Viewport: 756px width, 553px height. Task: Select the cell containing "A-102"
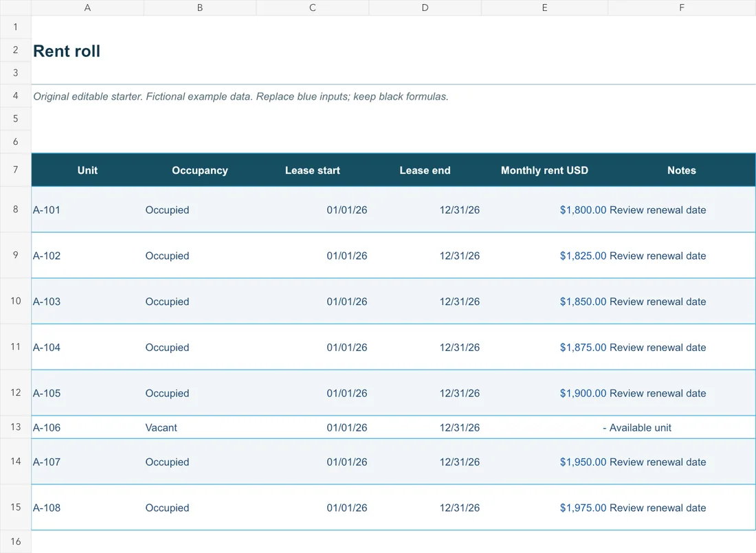point(87,256)
